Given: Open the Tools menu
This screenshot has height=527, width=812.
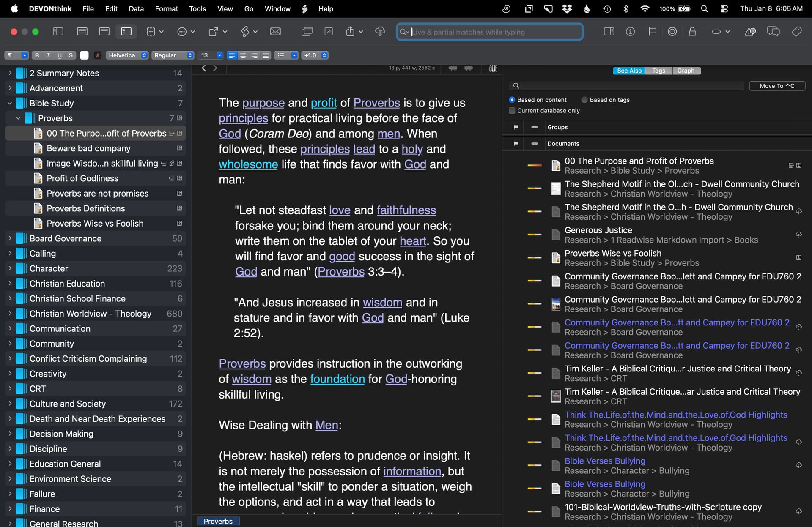Looking at the screenshot, I should 197,8.
